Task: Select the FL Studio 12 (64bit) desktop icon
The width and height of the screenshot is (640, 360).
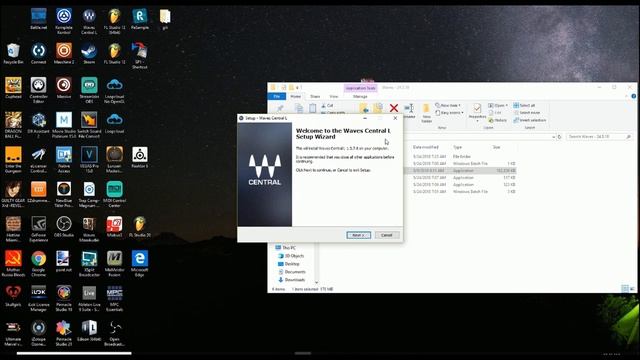Action: coord(115,22)
